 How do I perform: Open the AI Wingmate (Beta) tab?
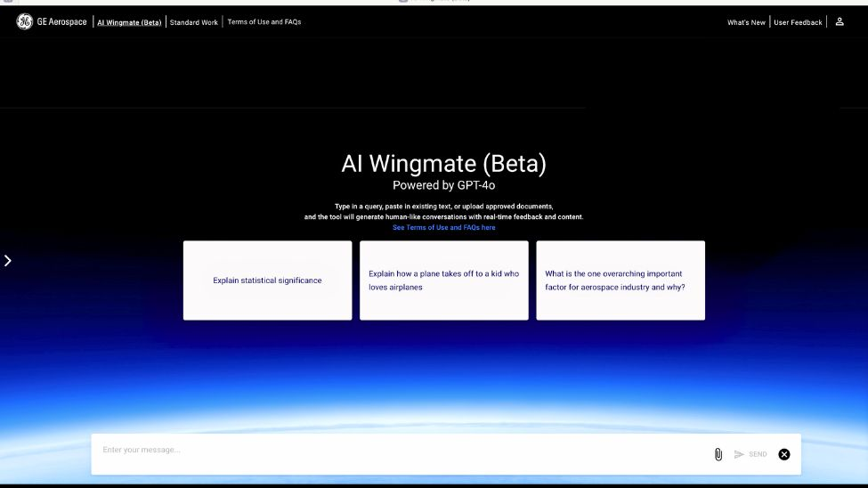[x=129, y=22]
